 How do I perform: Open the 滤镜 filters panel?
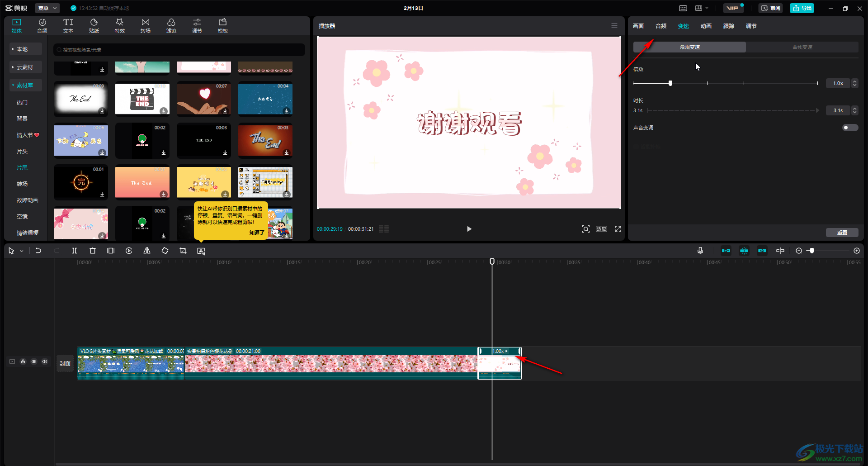pyautogui.click(x=171, y=26)
